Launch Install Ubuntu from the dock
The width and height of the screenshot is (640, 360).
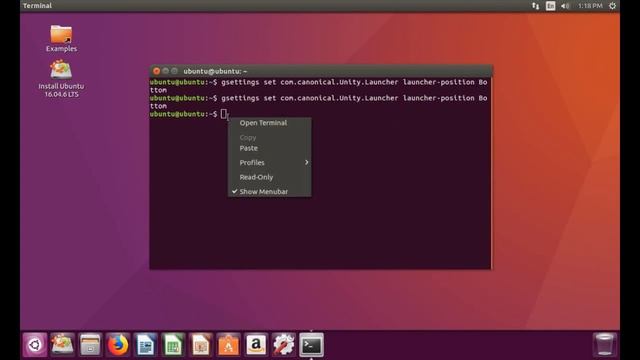(62, 345)
